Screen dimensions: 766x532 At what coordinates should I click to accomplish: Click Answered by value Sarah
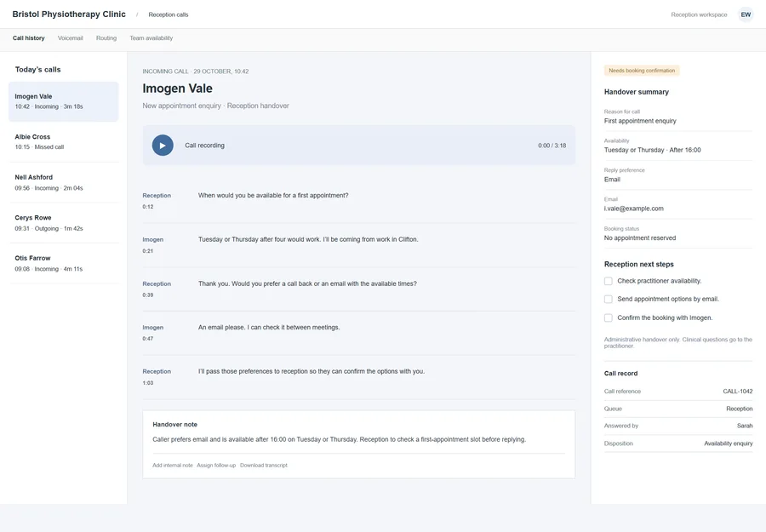(x=745, y=426)
